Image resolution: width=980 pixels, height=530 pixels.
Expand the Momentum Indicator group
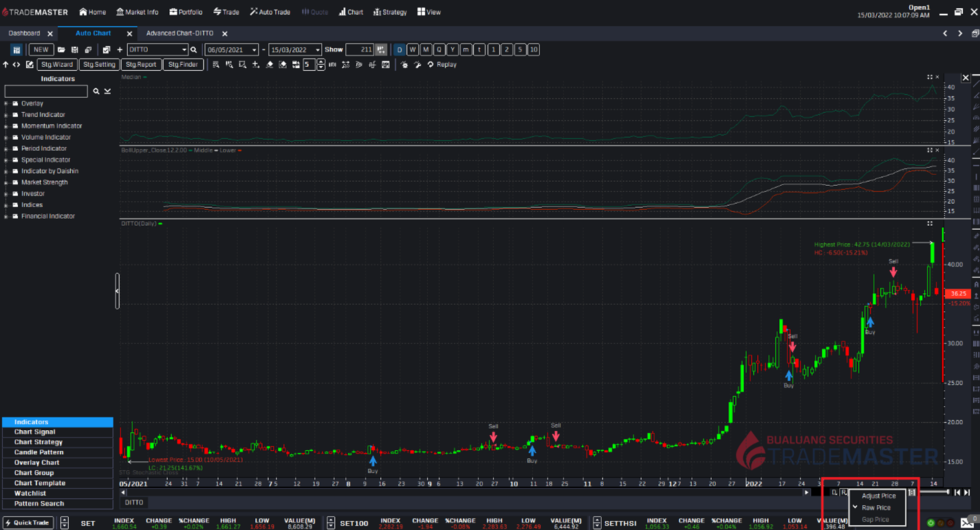coord(6,126)
